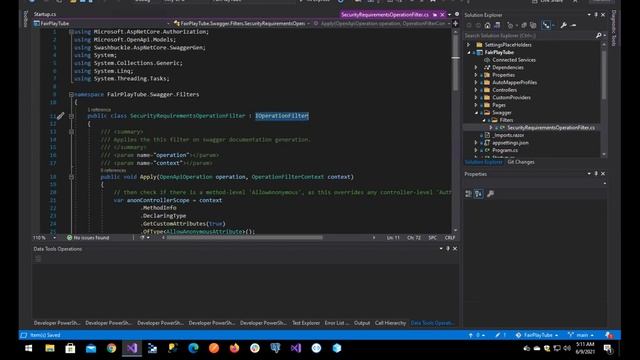The image size is (640, 360).
Task: Open Property Pages wrench in Properties panel
Action: click(x=490, y=194)
